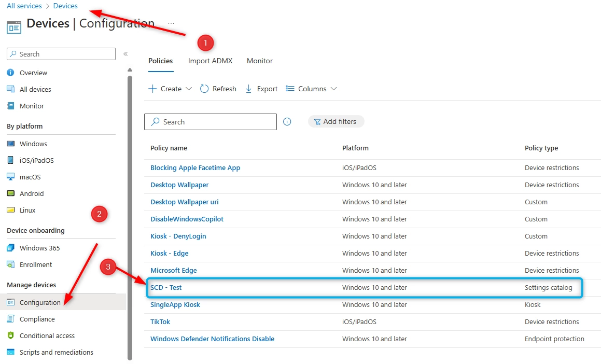The width and height of the screenshot is (601, 364).
Task: Sort by Platform column header
Action: 355,148
